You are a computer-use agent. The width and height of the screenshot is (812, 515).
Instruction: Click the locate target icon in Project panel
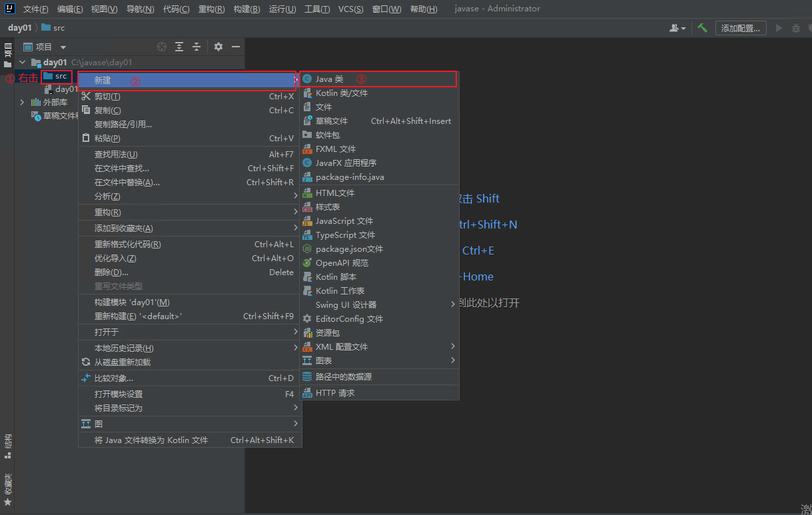tap(161, 47)
